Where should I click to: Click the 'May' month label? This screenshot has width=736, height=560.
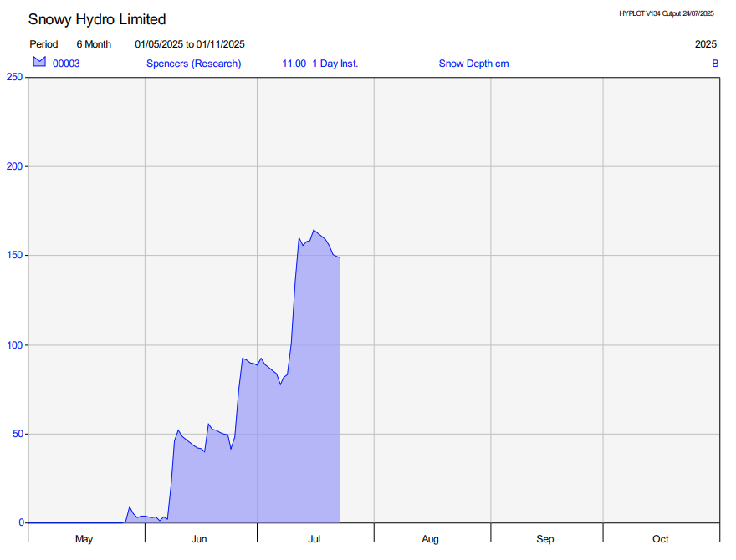coord(84,539)
